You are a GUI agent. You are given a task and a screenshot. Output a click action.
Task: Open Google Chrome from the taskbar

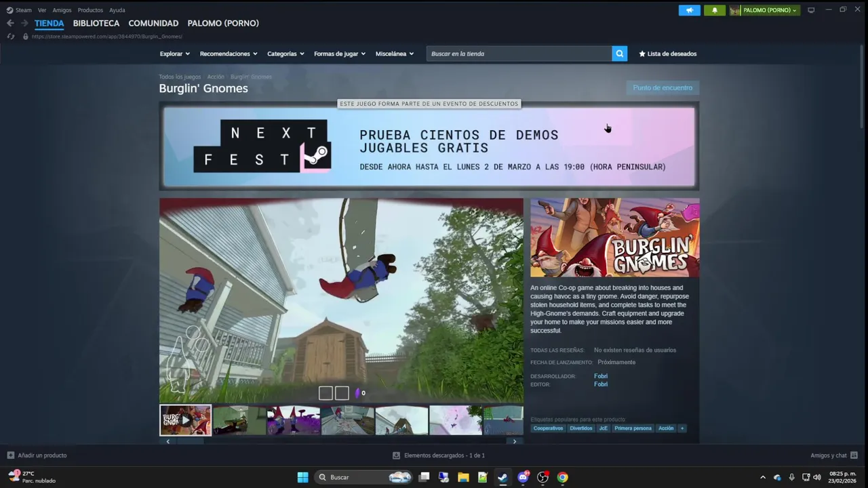tap(562, 477)
